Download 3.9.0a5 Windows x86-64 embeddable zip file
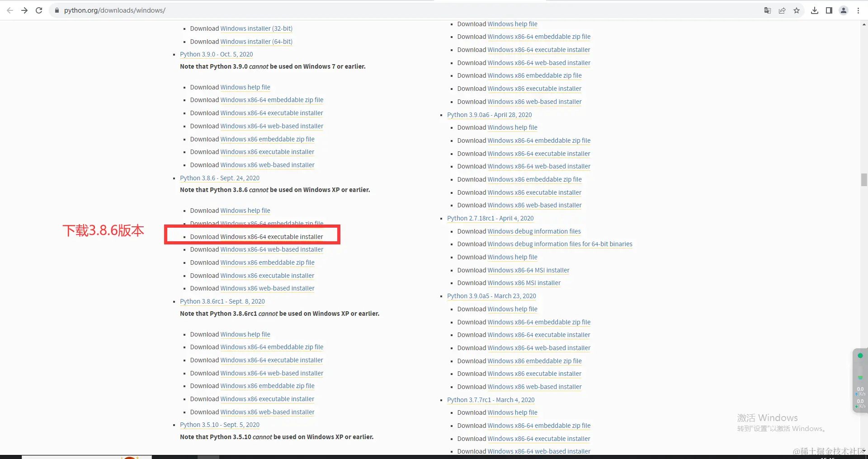Image resolution: width=868 pixels, height=459 pixels. 539,322
